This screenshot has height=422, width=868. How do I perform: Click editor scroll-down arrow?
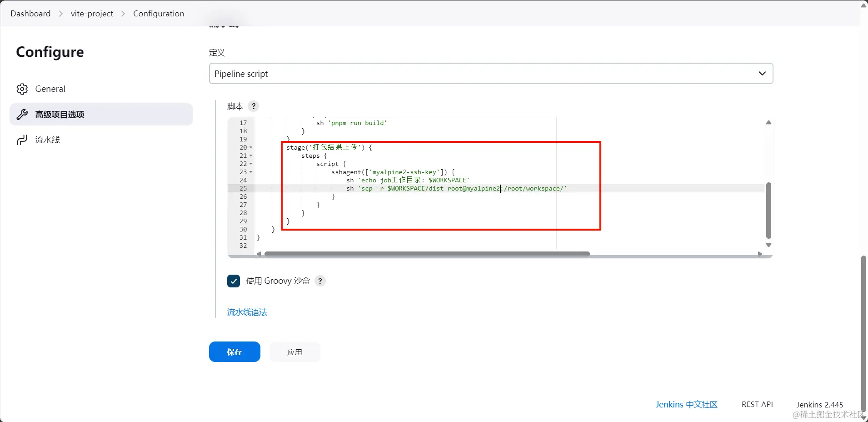point(768,245)
